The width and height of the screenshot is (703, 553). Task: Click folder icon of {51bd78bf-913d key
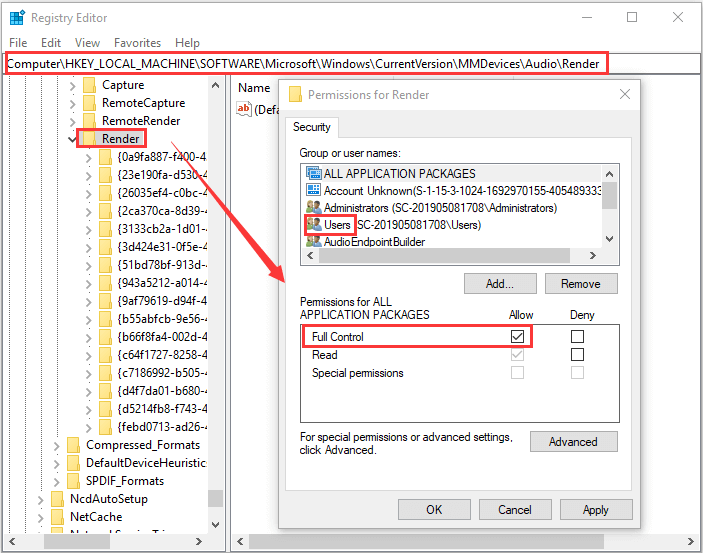tap(105, 265)
